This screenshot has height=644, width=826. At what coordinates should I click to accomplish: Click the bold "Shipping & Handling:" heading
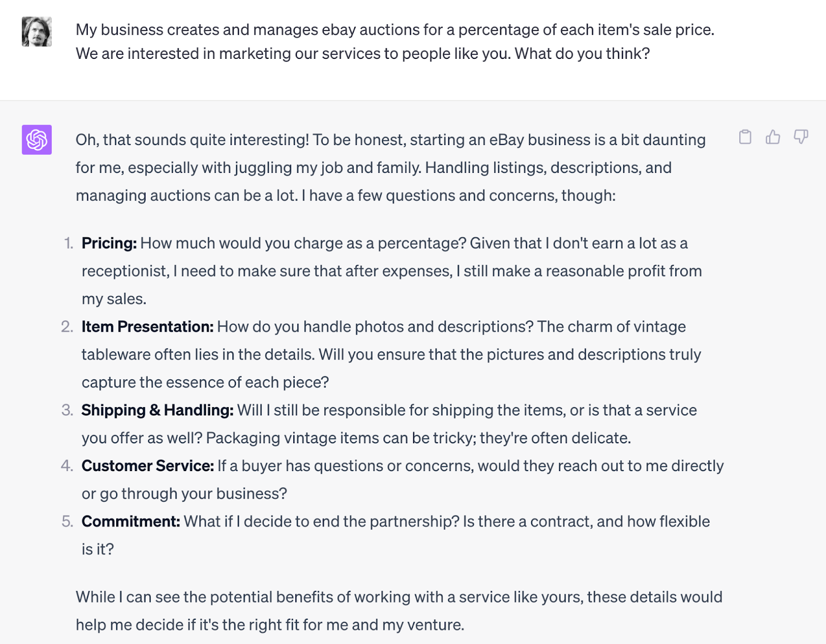(157, 410)
